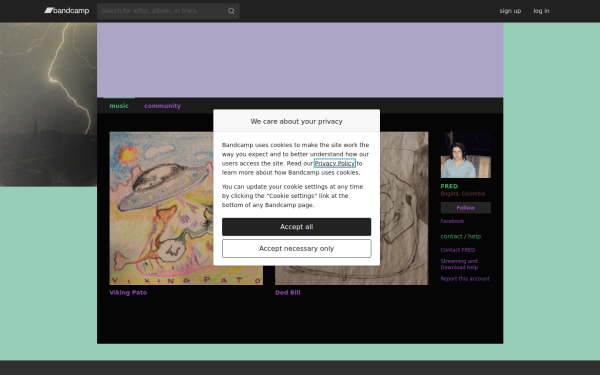Follow the artist FRED
Screen dimensions: 600x375
466,208
